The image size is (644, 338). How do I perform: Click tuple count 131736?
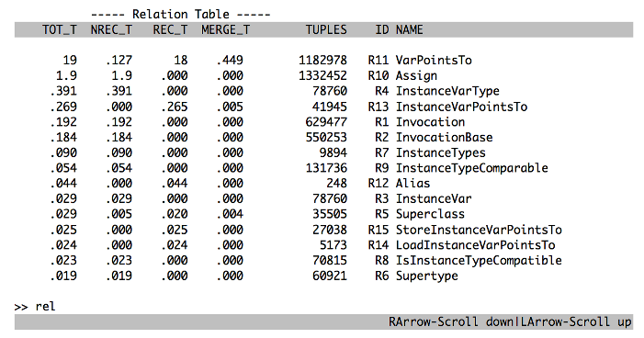[326, 168]
